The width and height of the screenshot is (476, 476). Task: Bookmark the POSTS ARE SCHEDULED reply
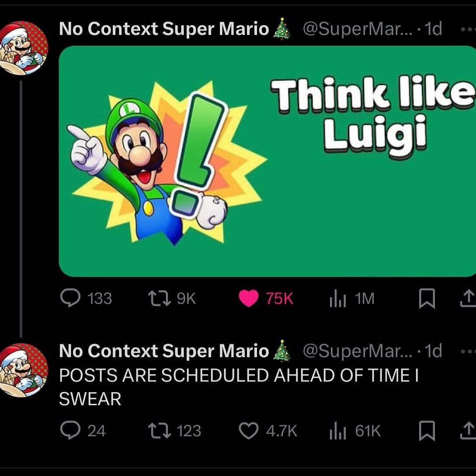tap(427, 431)
